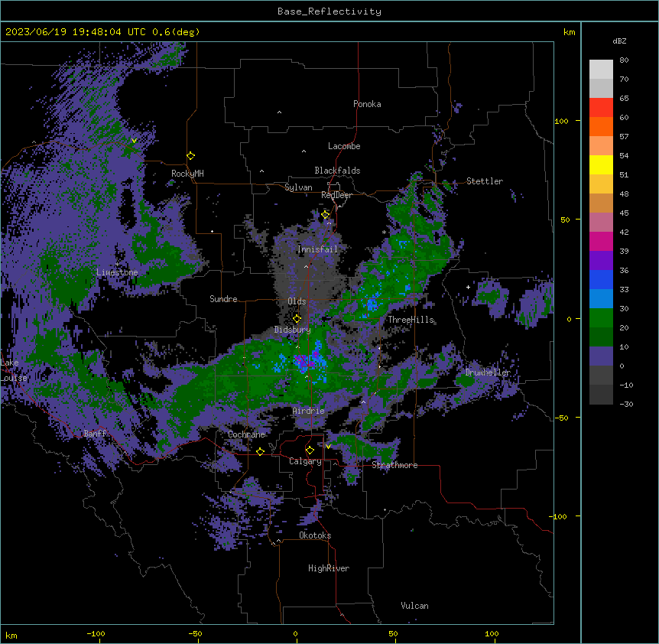Screen dimensions: 659x644
Task: Pick the magenta swatch beside the 42 label
Action: [x=601, y=241]
